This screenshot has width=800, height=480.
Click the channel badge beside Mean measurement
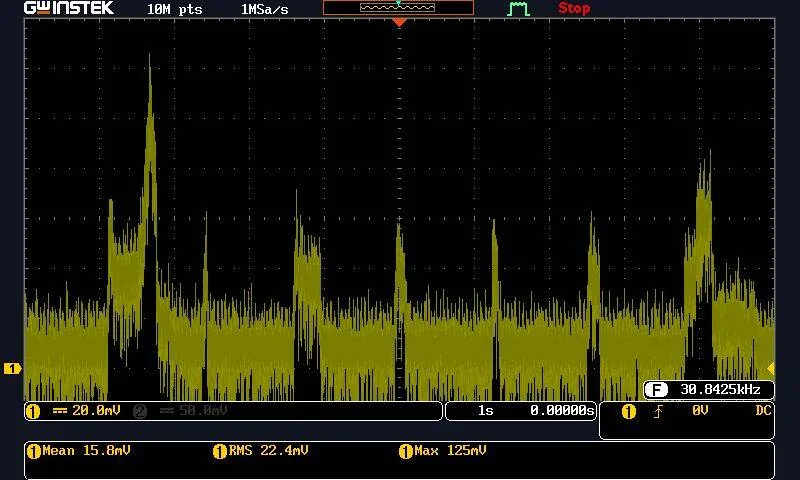pos(34,451)
